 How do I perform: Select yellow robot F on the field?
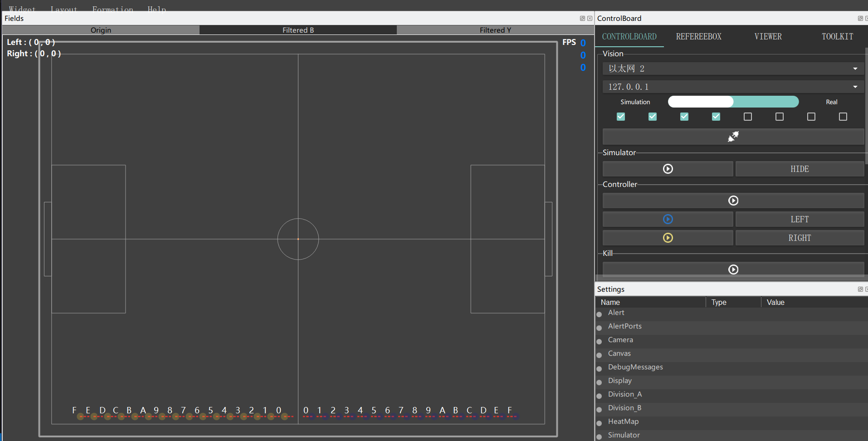point(80,416)
